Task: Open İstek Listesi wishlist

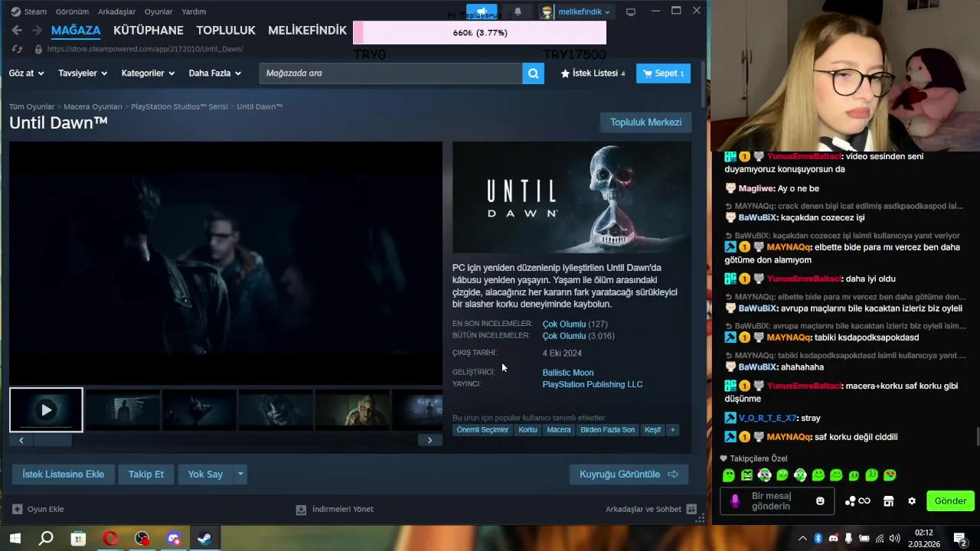Action: tap(593, 73)
